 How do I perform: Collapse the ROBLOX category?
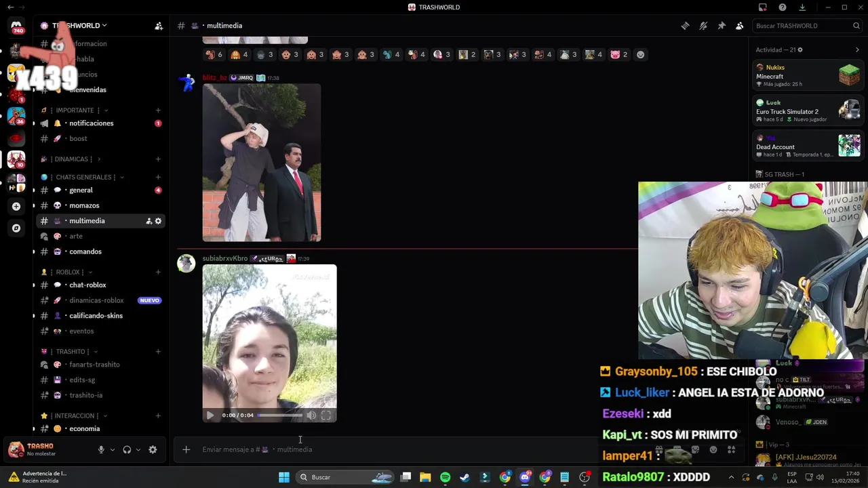(66, 272)
